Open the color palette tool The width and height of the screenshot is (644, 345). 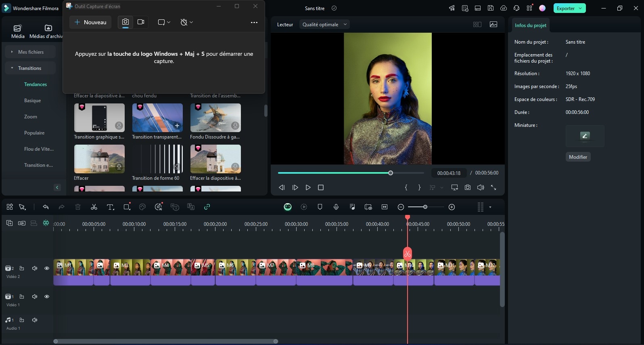[x=142, y=207]
